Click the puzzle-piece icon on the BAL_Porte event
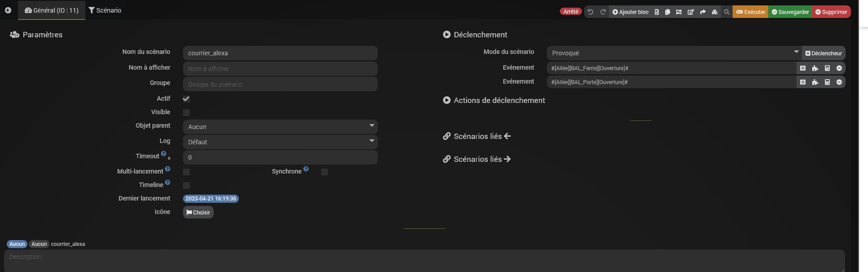Image resolution: width=868 pixels, height=272 pixels. click(815, 82)
